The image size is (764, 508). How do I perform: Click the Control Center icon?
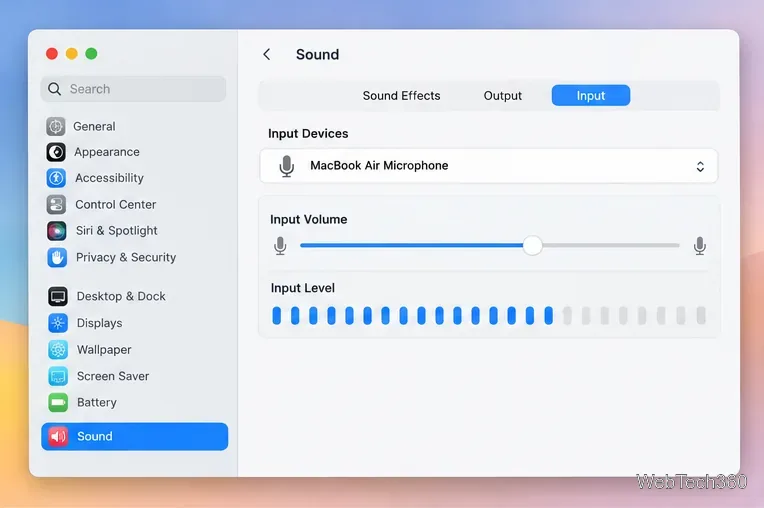[57, 205]
